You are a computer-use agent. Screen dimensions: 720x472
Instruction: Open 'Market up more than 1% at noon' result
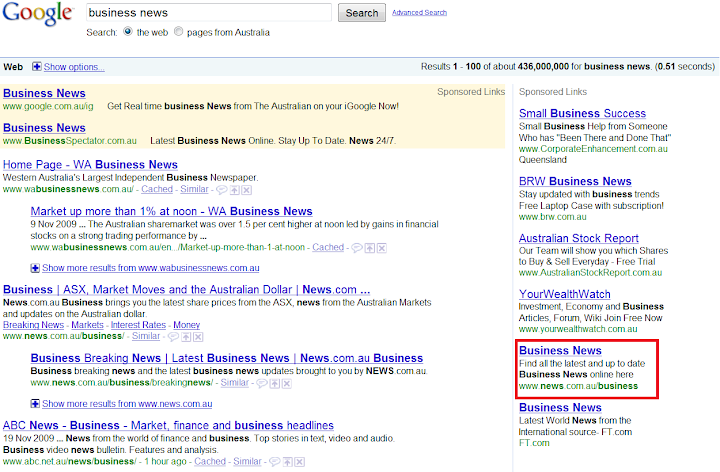[171, 211]
